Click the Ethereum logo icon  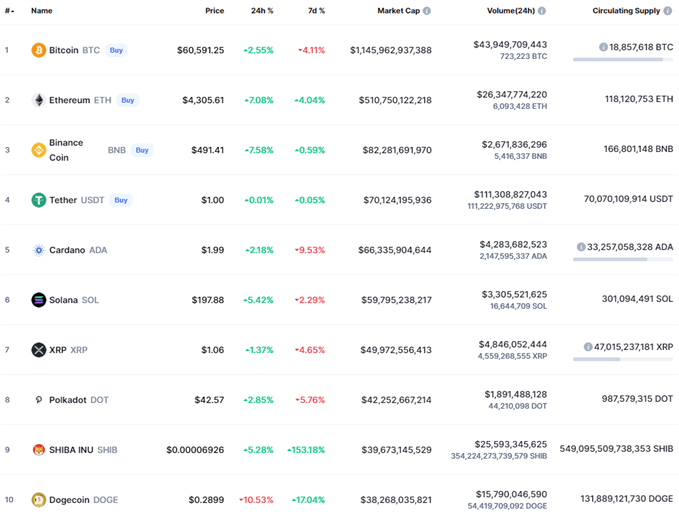(x=39, y=100)
